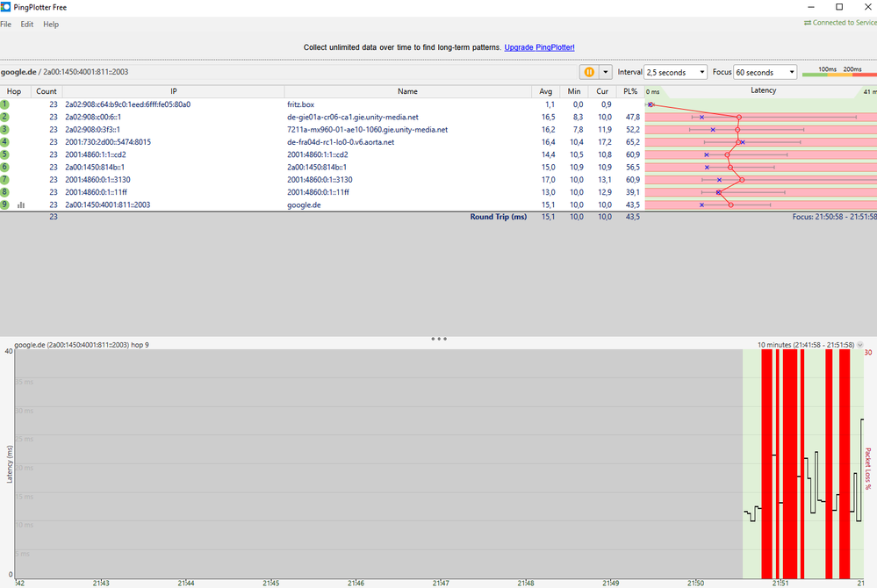Image resolution: width=877 pixels, height=588 pixels.
Task: Select IP 2a00:1450:814b::1 in hop 6
Action: tap(95, 167)
